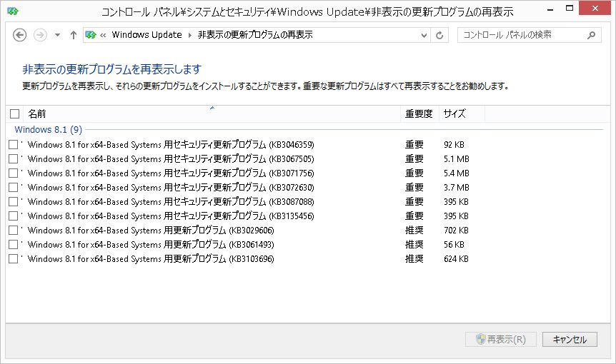Click the Windows Update breadcrumb
This screenshot has width=616, height=364.
(146, 35)
